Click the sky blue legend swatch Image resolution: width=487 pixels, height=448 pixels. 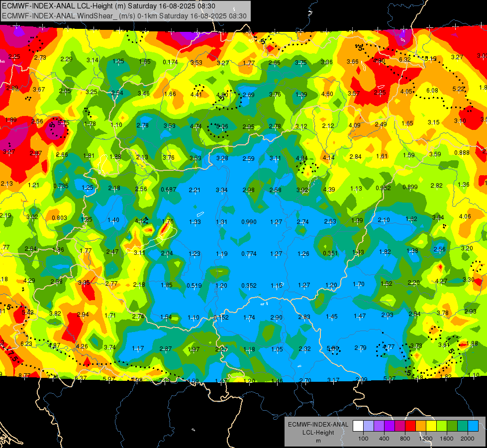(473, 426)
